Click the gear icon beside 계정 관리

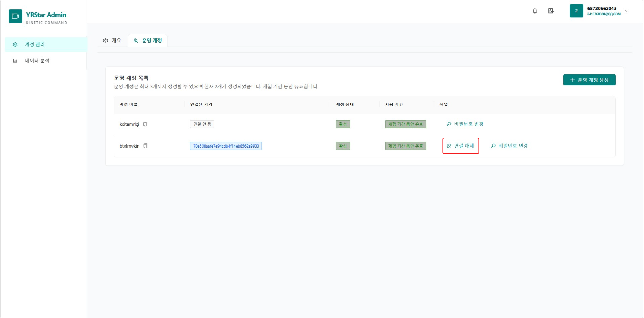tap(15, 44)
